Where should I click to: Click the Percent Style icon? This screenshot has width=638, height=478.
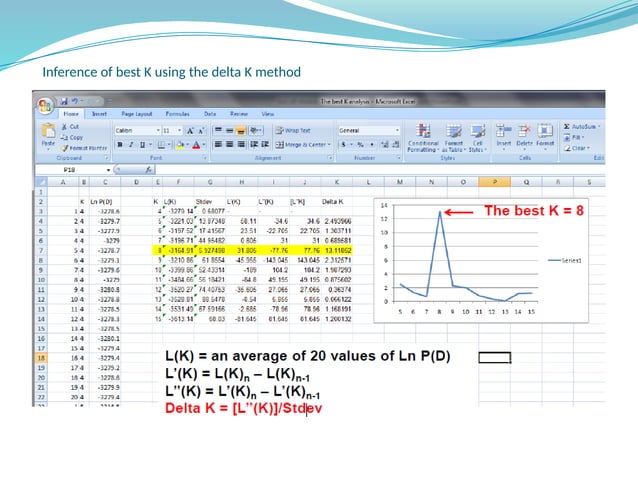[361, 144]
